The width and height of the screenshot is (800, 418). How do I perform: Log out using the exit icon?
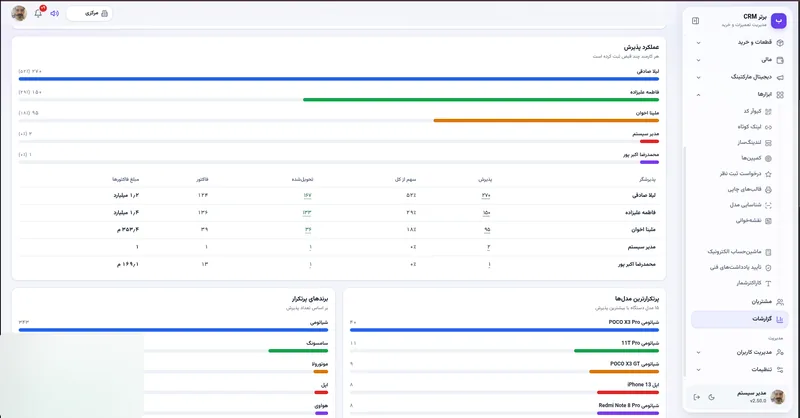(696, 397)
